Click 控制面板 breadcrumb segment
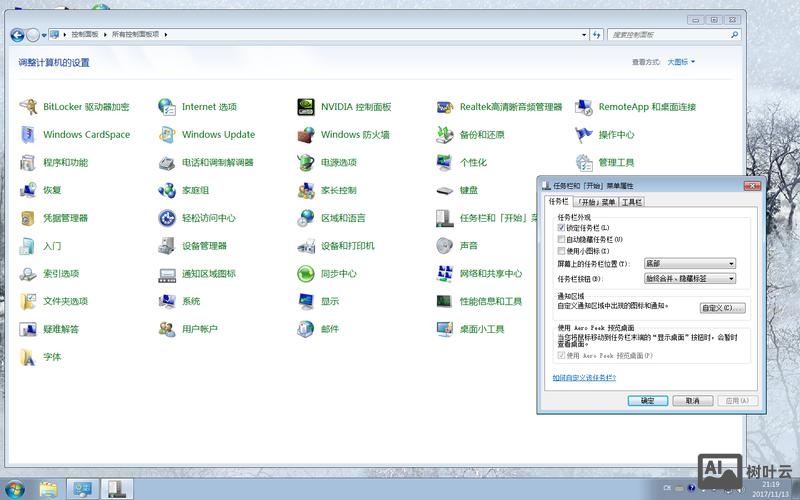This screenshot has height=500, width=800. [85, 35]
